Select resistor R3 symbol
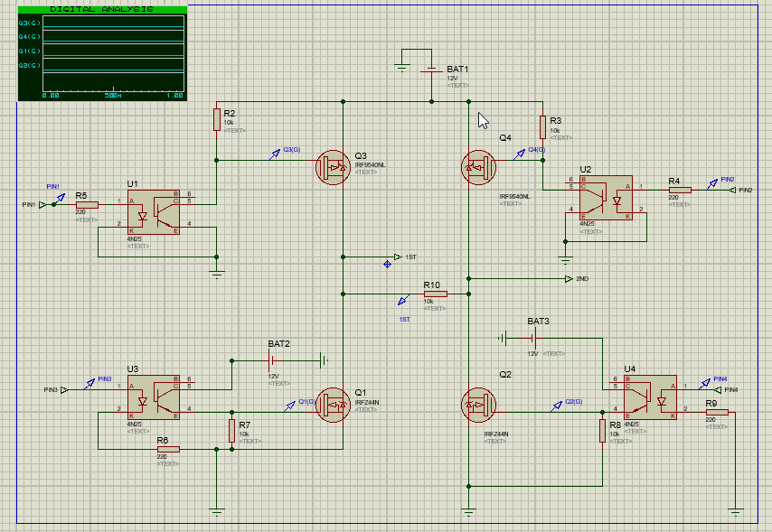Image resolution: width=772 pixels, height=532 pixels. tap(542, 127)
